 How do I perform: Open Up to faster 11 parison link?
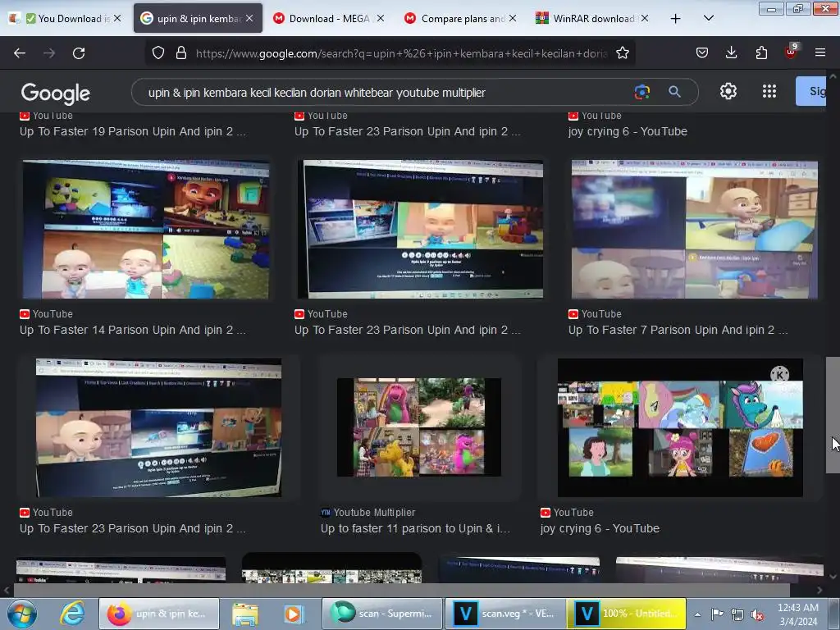415,528
